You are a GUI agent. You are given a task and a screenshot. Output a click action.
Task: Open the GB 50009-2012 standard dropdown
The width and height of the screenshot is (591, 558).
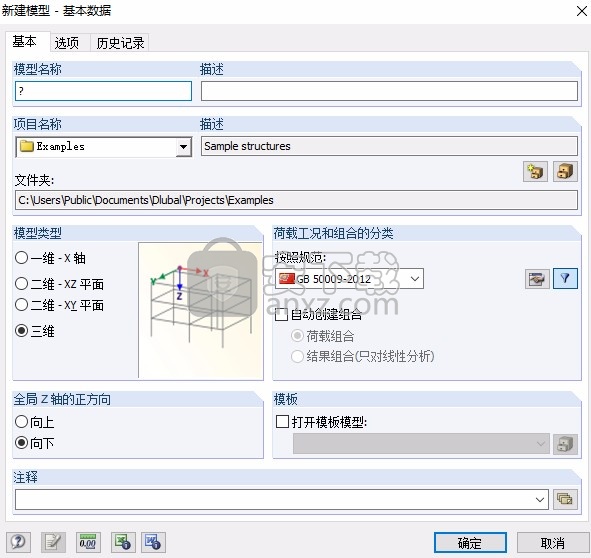(349, 279)
